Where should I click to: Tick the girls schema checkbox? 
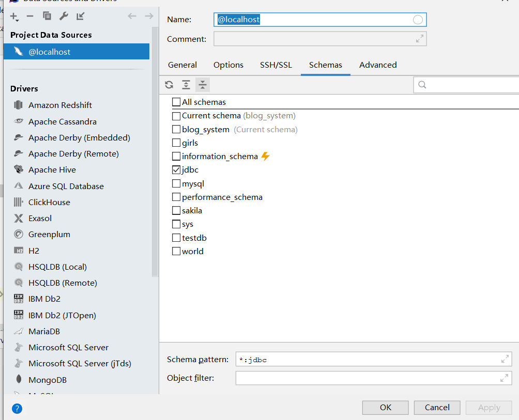pos(176,143)
